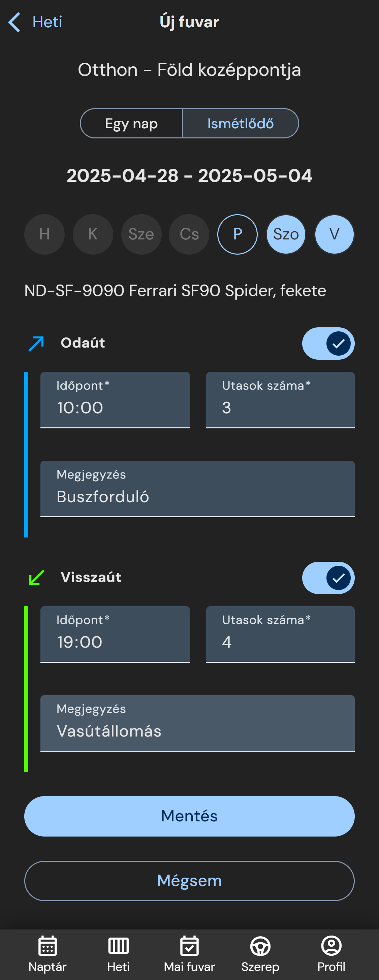Deselect the Szo day chip
379x980 pixels.
[x=286, y=234]
